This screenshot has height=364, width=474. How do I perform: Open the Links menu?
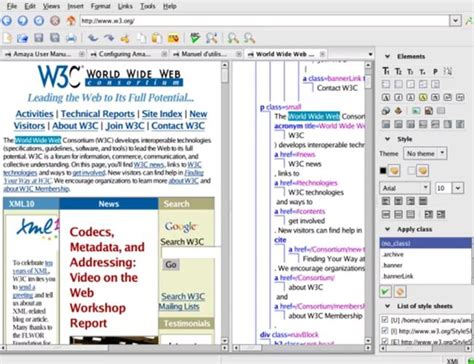[x=125, y=6]
